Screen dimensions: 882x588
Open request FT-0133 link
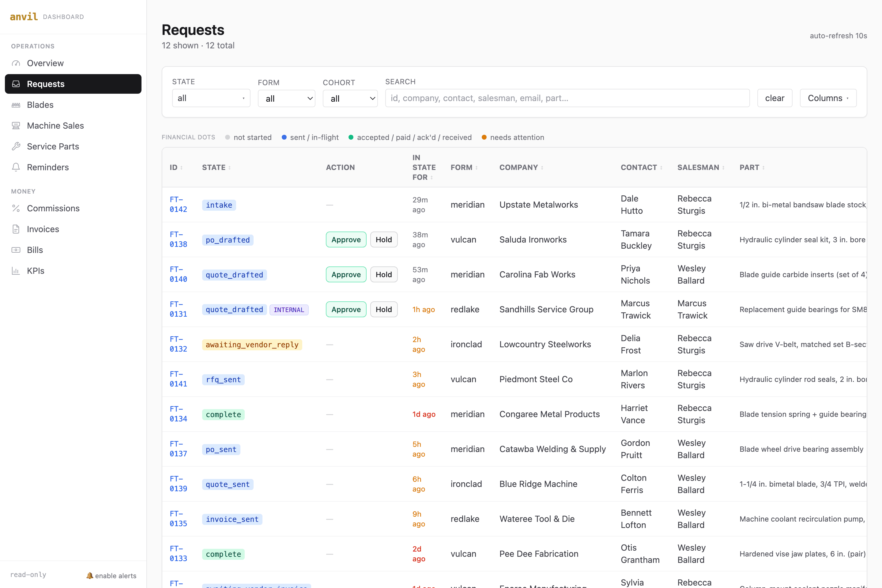coord(179,553)
